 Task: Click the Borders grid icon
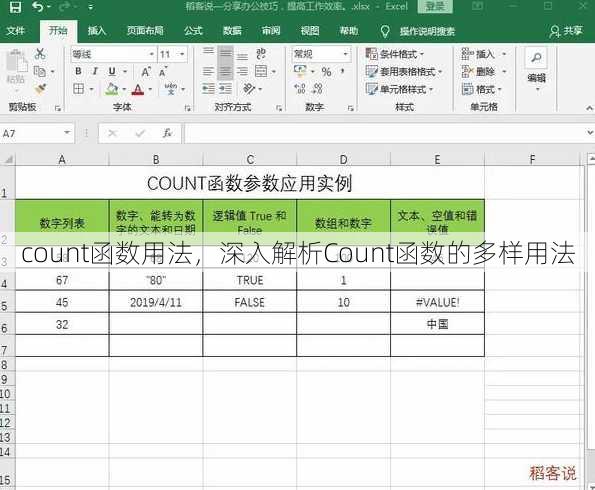click(79, 89)
